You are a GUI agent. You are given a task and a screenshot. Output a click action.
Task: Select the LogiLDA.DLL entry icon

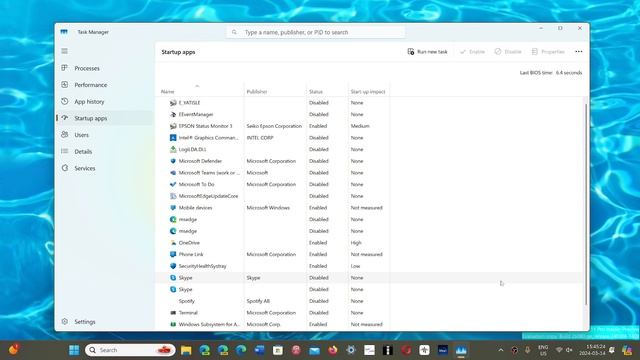173,149
